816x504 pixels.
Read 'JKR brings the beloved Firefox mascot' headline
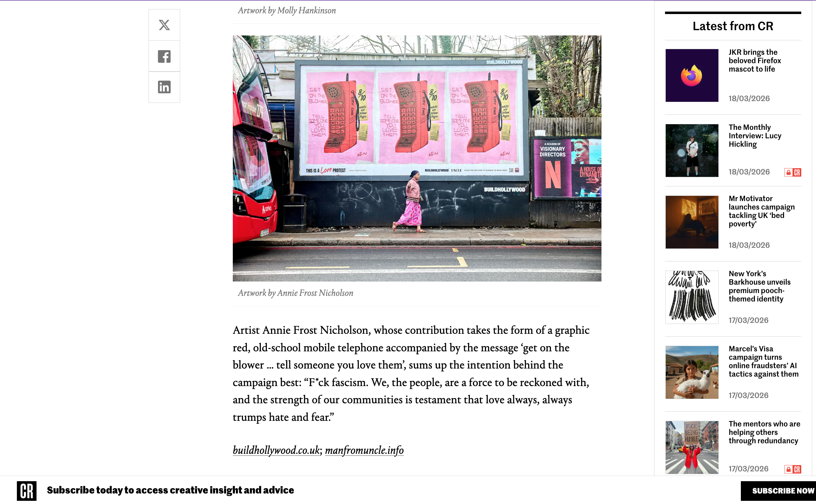755,61
